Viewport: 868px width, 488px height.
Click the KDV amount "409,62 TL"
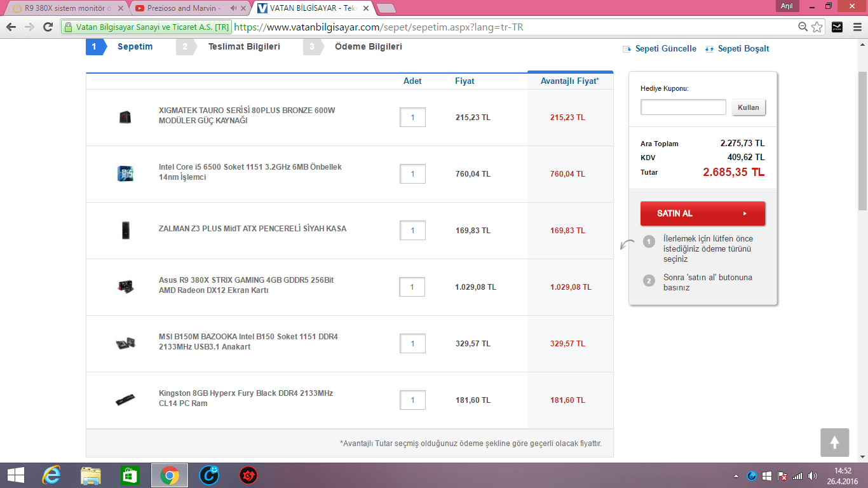tap(746, 158)
